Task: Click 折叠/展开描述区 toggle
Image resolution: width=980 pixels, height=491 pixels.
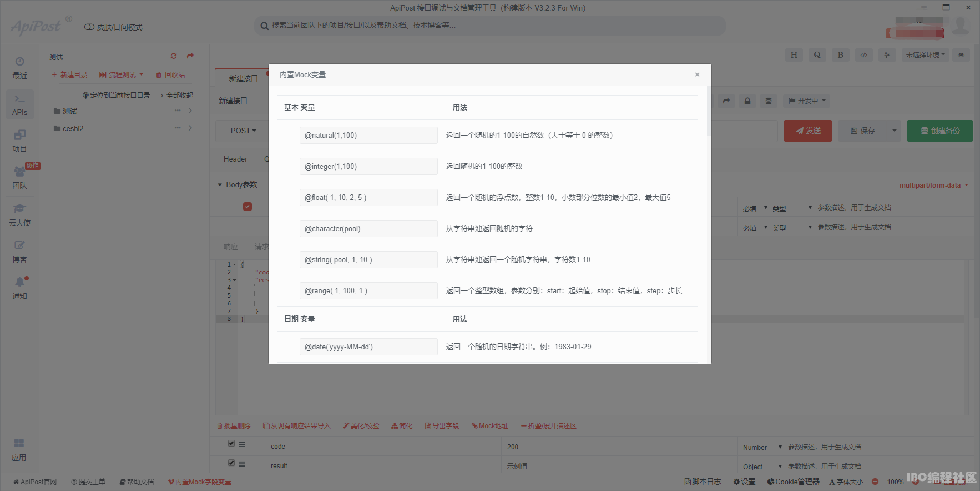Action: tap(548, 426)
